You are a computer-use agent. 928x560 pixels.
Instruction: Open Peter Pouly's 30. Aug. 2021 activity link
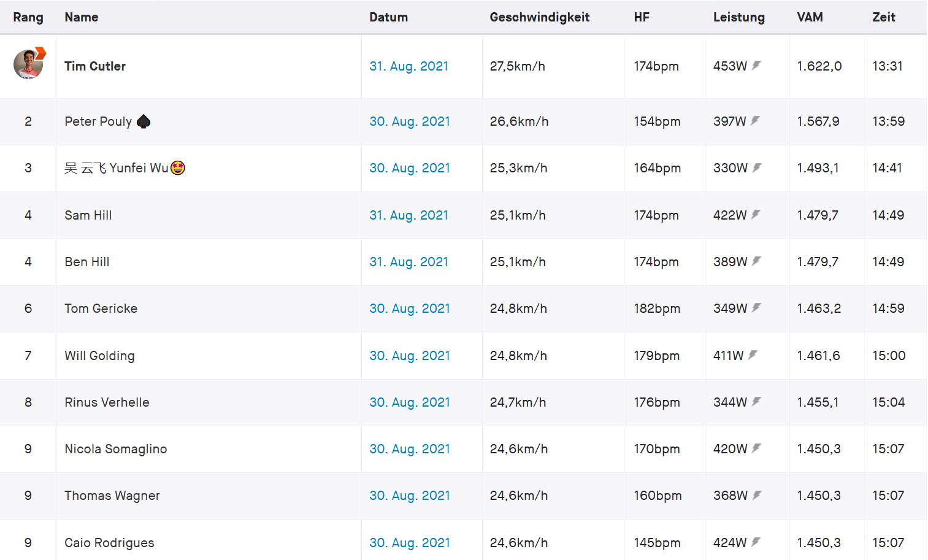(409, 121)
